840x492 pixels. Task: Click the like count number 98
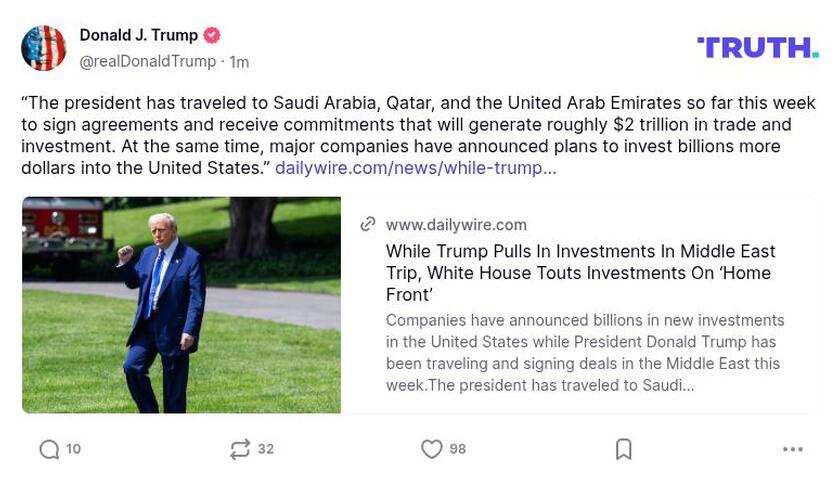(x=458, y=449)
